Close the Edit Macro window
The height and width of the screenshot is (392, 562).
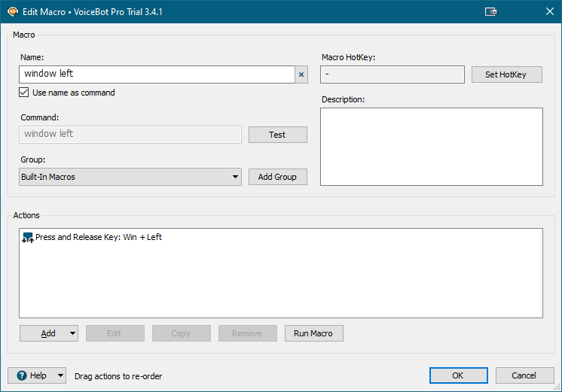549,11
